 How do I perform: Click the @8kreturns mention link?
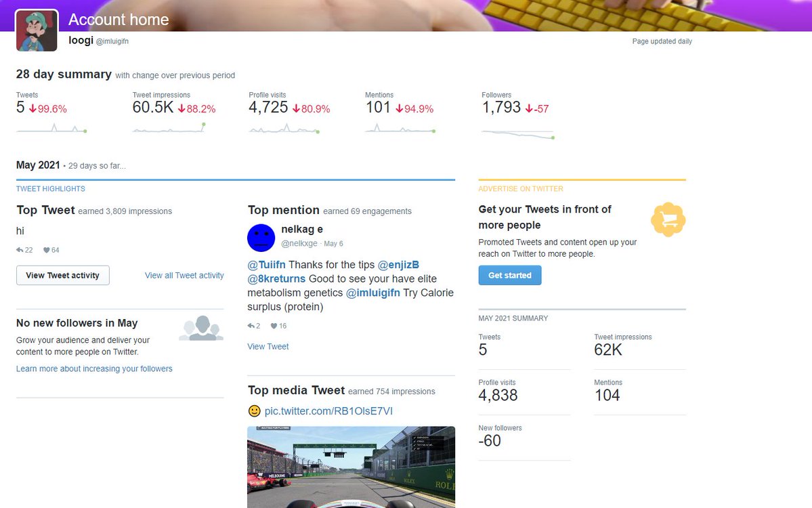pyautogui.click(x=276, y=278)
